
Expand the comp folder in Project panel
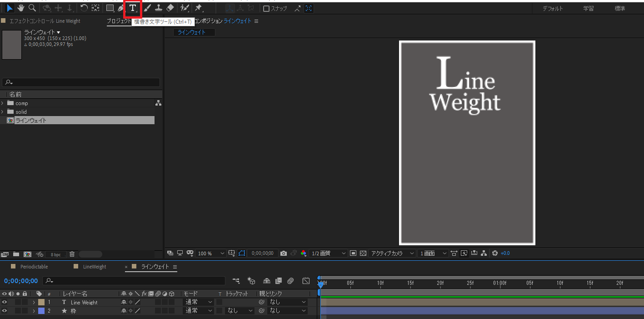[3, 103]
